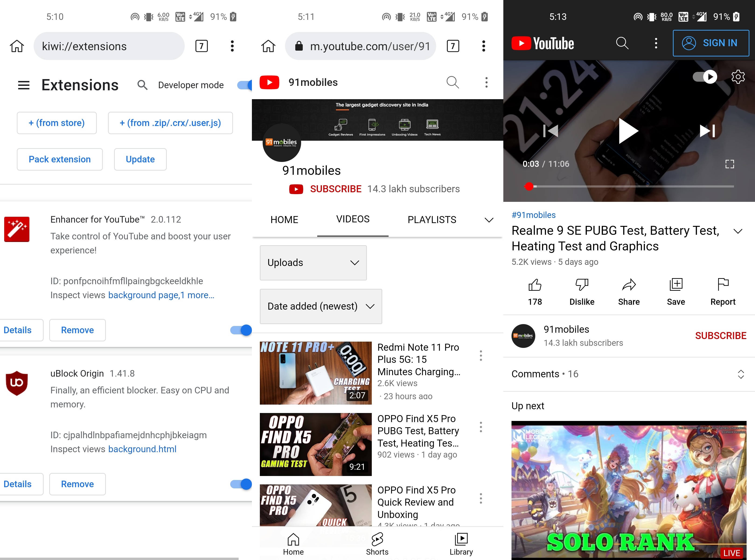Click the Update extensions button
Viewport: 755px width, 560px height.
tap(140, 159)
